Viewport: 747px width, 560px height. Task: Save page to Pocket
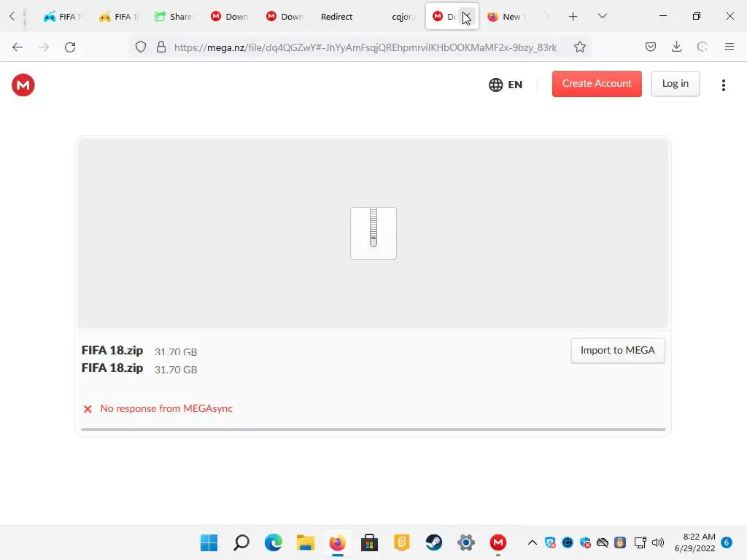(x=651, y=47)
